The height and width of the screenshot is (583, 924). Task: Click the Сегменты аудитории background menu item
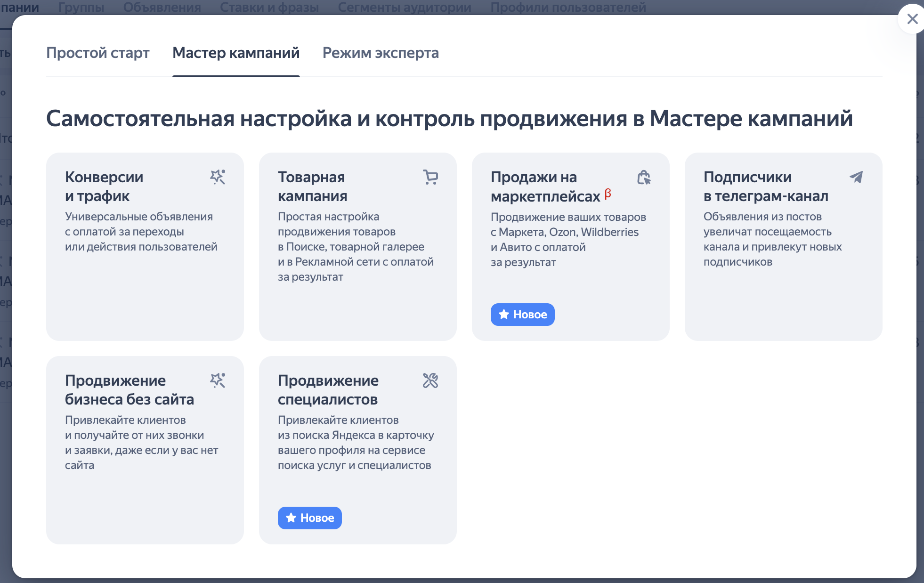point(405,7)
